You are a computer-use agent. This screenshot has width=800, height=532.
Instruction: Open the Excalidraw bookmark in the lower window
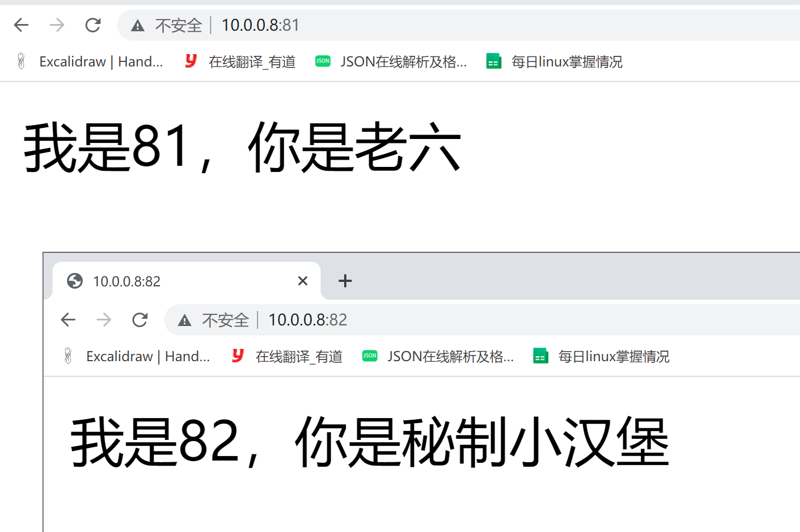(x=137, y=356)
